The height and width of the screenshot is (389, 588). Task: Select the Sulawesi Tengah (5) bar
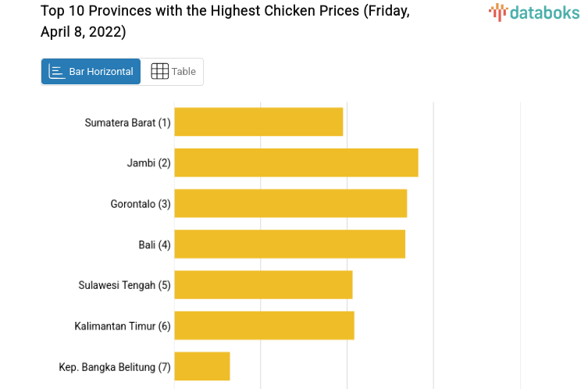click(x=263, y=284)
